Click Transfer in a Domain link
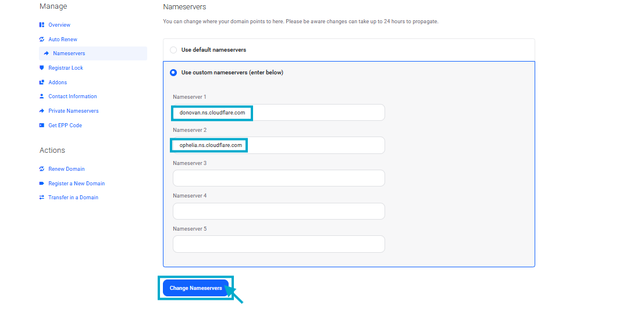Image resolution: width=644 pixels, height=312 pixels. [x=73, y=198]
